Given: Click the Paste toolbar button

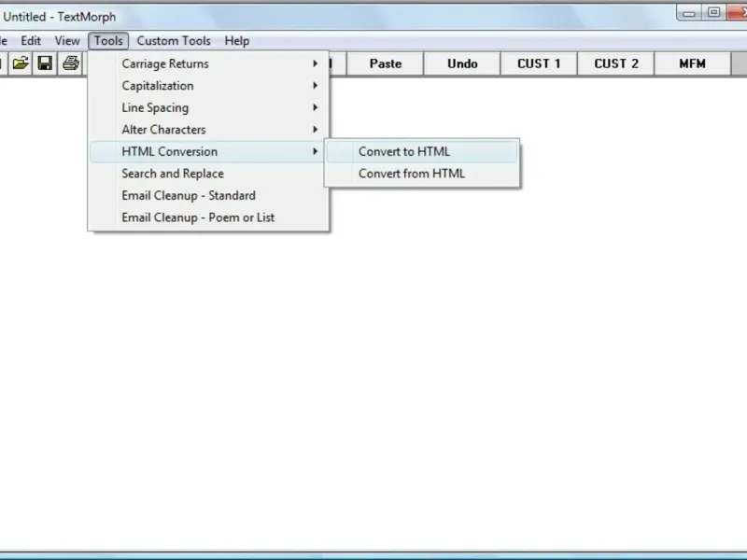Looking at the screenshot, I should 386,63.
